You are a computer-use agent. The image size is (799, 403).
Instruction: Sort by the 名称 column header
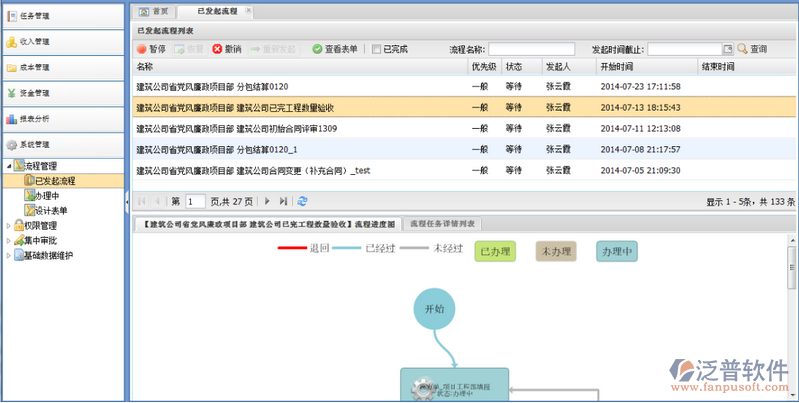click(300, 67)
